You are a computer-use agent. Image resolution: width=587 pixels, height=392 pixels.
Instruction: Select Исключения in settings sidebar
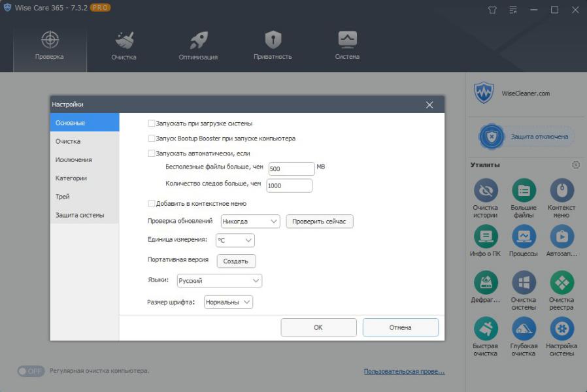[x=74, y=159]
